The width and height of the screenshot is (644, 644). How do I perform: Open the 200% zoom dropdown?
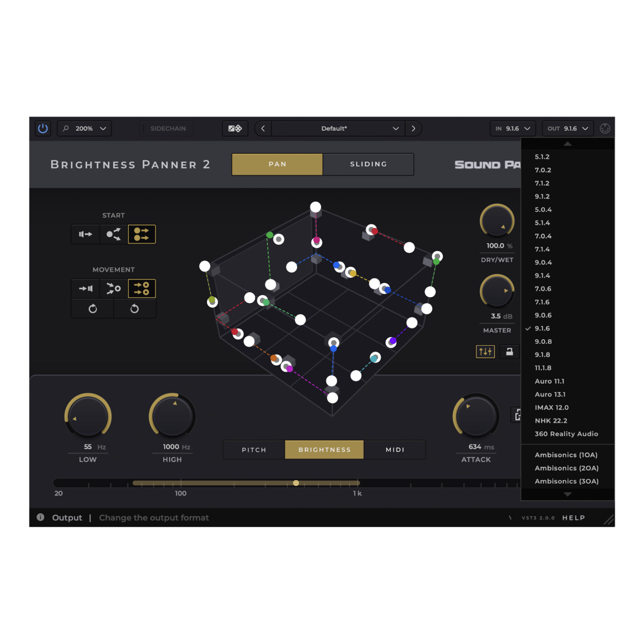point(84,129)
